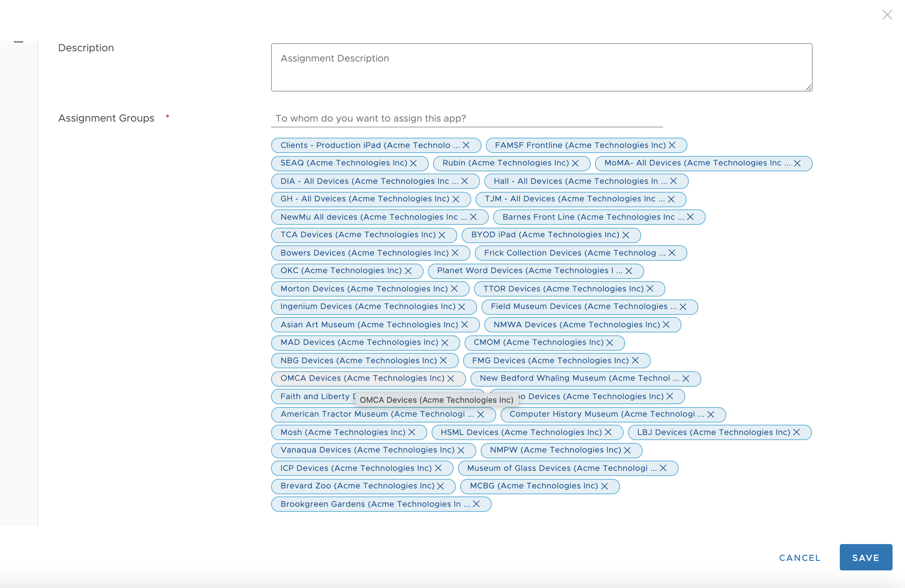
Task: Remove the OKC group chip
Action: 409,271
